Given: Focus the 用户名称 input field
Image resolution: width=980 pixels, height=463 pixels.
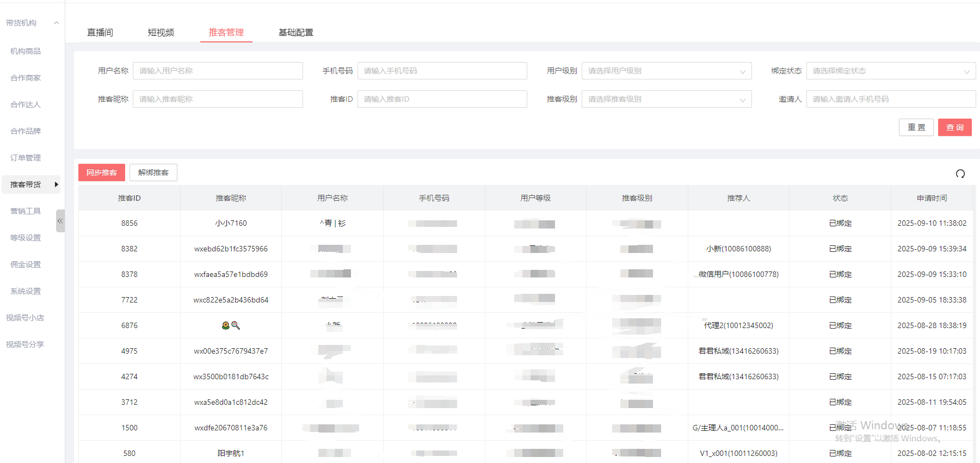Looking at the screenshot, I should (218, 71).
